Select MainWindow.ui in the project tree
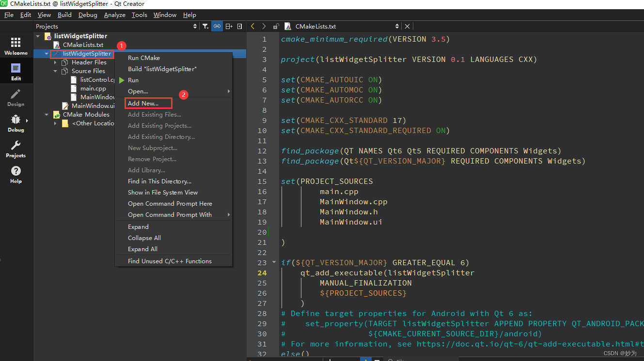 pos(93,106)
